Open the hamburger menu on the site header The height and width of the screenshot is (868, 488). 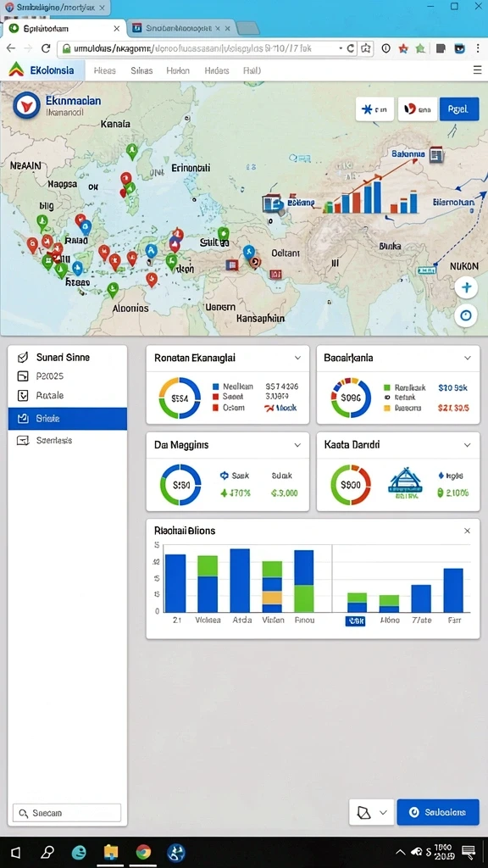477,70
